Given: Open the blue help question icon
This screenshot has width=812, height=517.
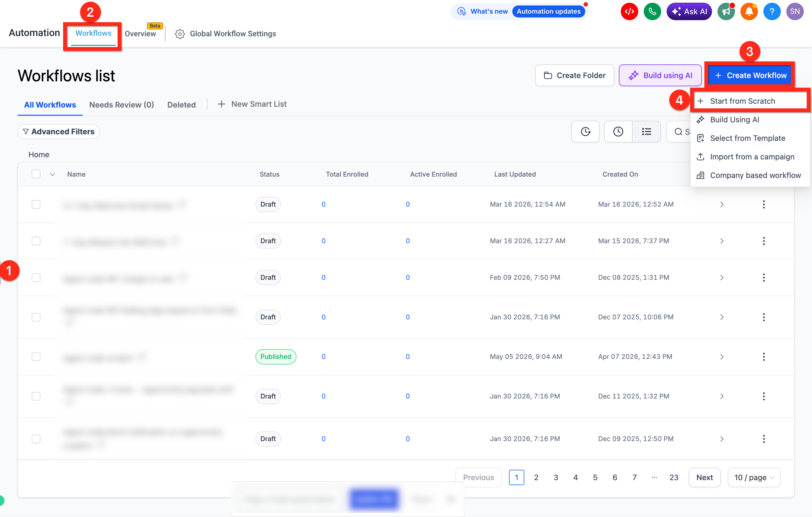Looking at the screenshot, I should (x=772, y=11).
